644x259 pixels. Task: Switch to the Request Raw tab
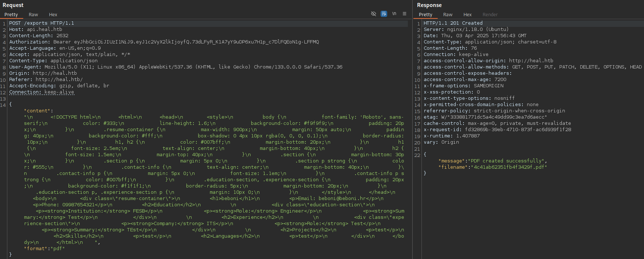[x=33, y=15]
